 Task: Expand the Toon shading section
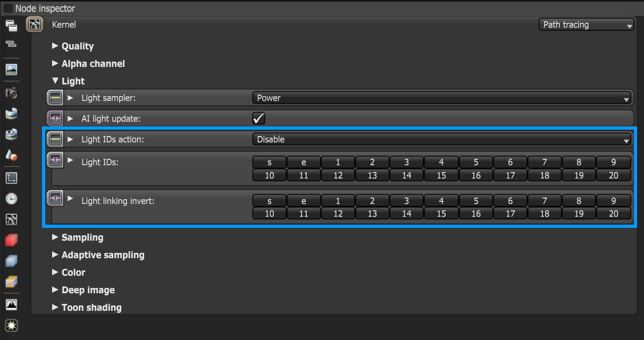click(87, 308)
